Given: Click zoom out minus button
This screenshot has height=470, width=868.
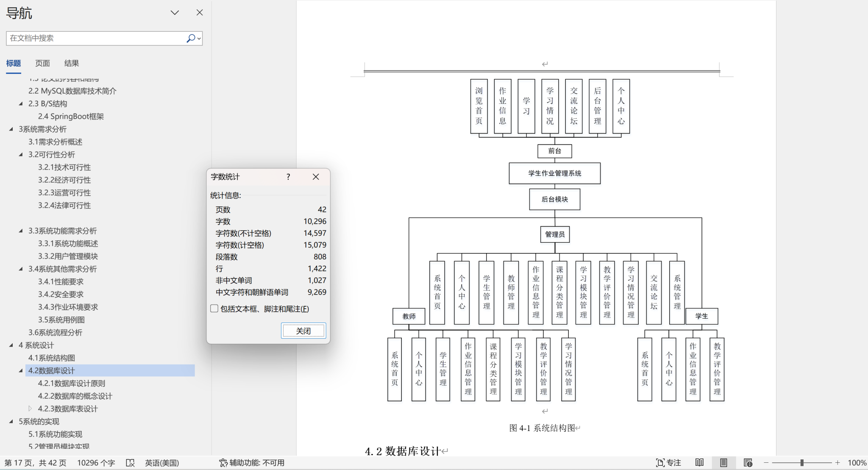Looking at the screenshot, I should point(766,463).
